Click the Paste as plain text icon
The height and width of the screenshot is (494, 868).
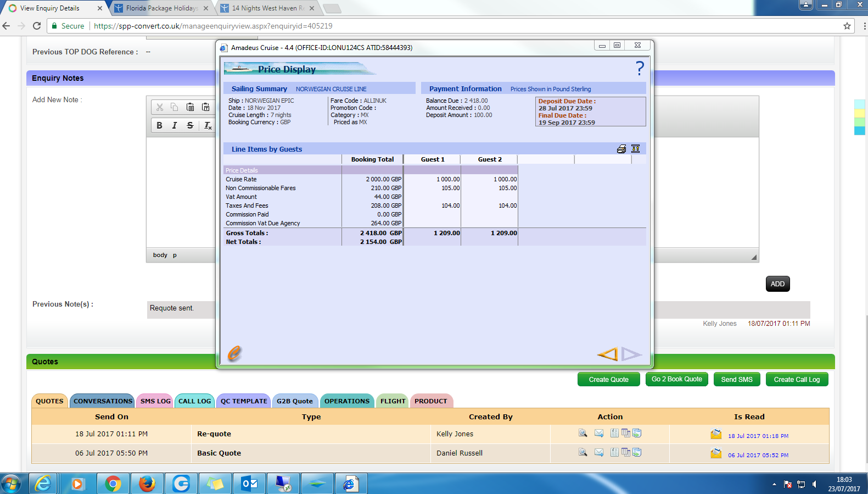coord(205,107)
